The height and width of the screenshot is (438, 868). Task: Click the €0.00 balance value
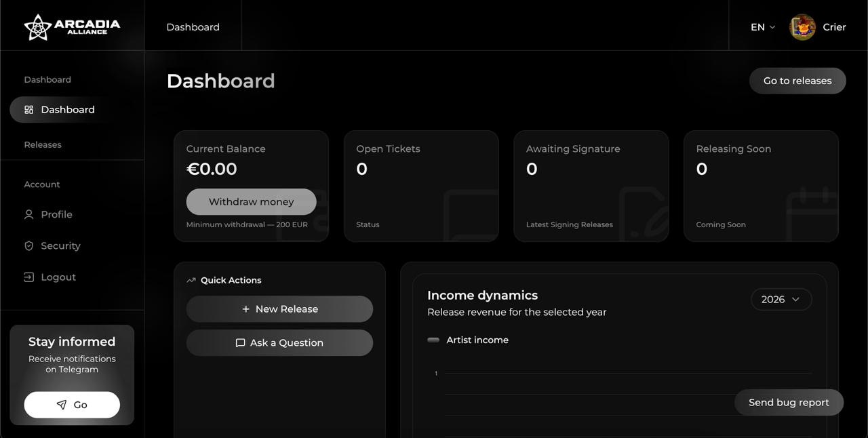212,169
